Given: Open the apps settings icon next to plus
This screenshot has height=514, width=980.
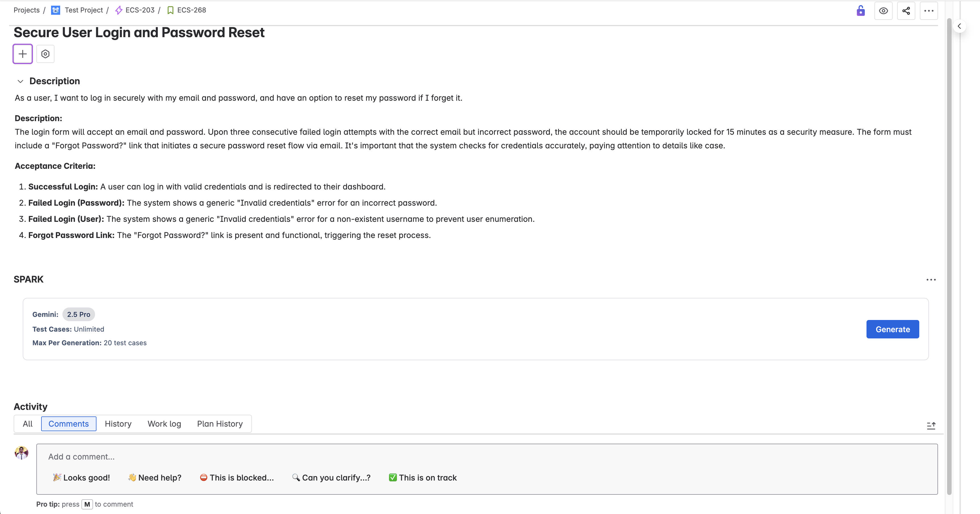Looking at the screenshot, I should (45, 54).
